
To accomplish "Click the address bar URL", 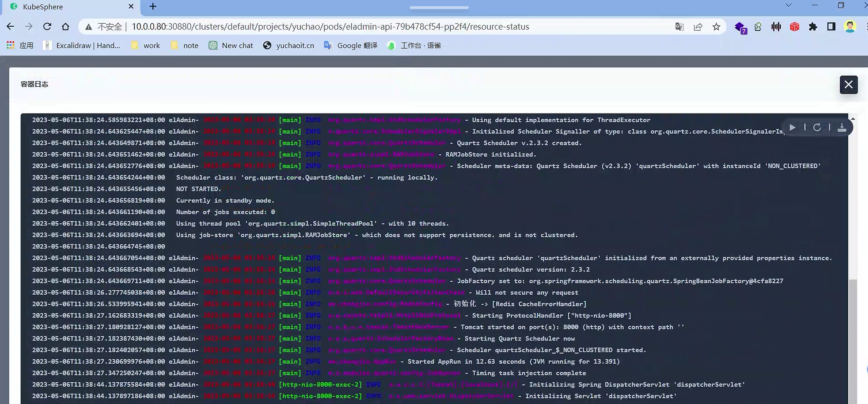I will click(330, 27).
